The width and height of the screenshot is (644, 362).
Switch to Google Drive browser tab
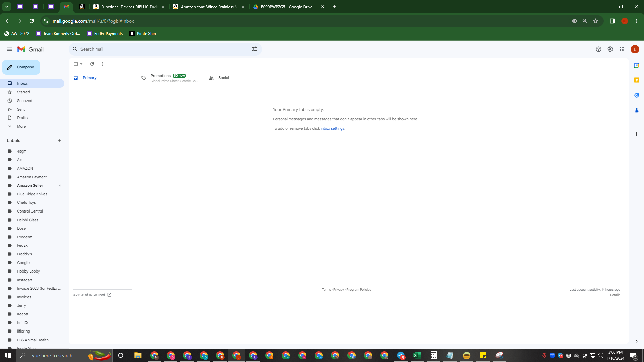tap(288, 7)
